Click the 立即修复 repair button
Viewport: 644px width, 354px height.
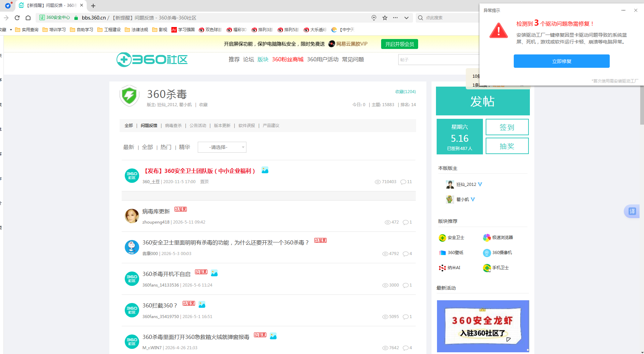pyautogui.click(x=561, y=61)
